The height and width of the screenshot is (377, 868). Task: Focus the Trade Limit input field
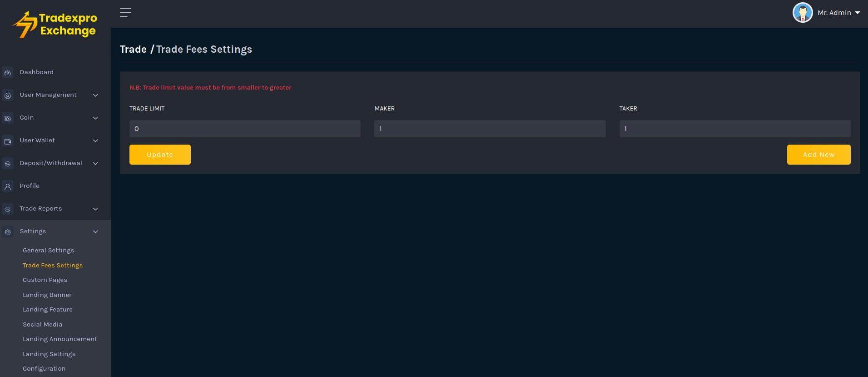(x=245, y=129)
